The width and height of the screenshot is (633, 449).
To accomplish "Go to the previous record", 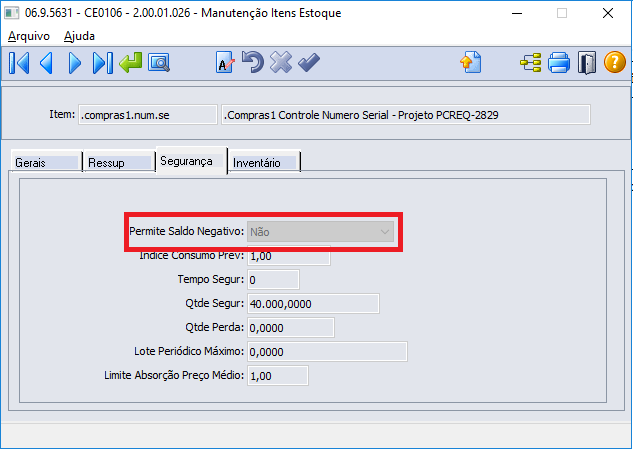I will coord(46,63).
